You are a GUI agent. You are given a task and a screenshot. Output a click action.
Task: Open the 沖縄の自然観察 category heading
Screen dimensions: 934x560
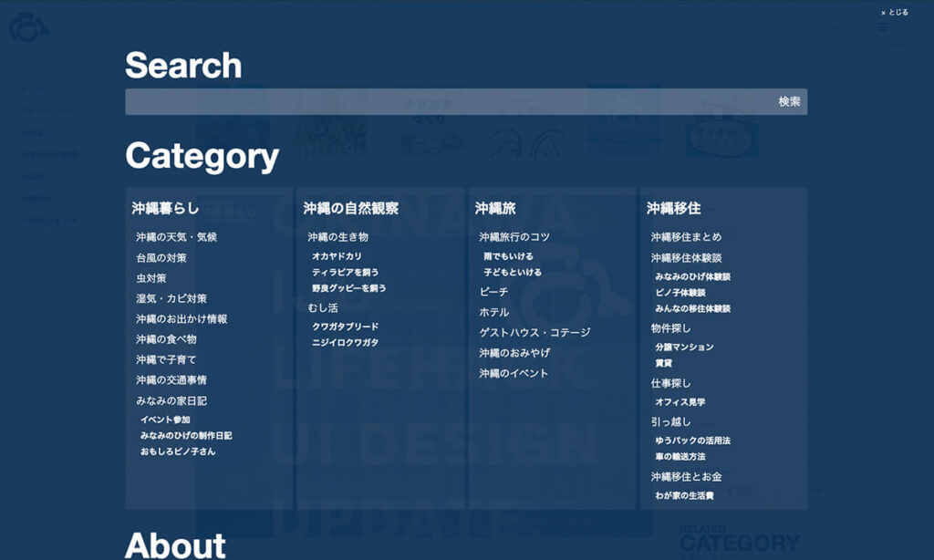click(350, 209)
